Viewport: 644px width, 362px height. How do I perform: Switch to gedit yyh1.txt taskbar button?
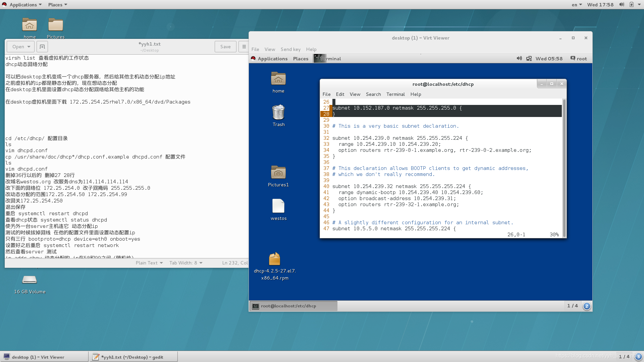[x=133, y=357]
